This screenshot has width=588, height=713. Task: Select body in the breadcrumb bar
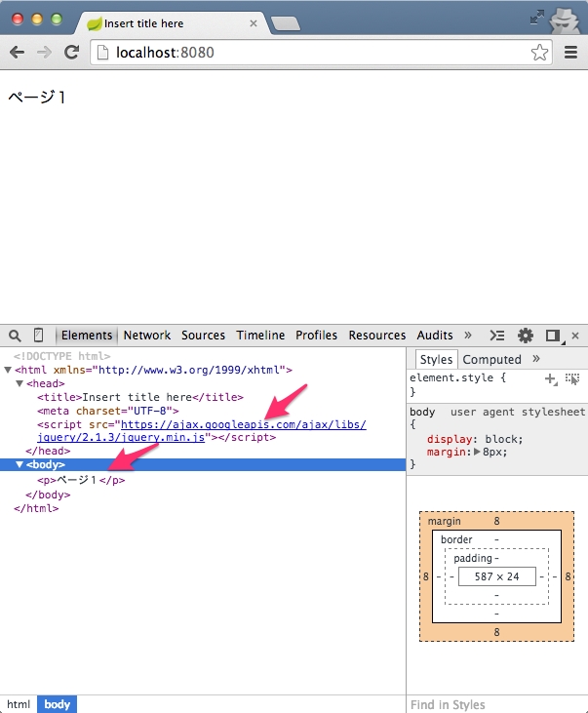click(x=57, y=704)
